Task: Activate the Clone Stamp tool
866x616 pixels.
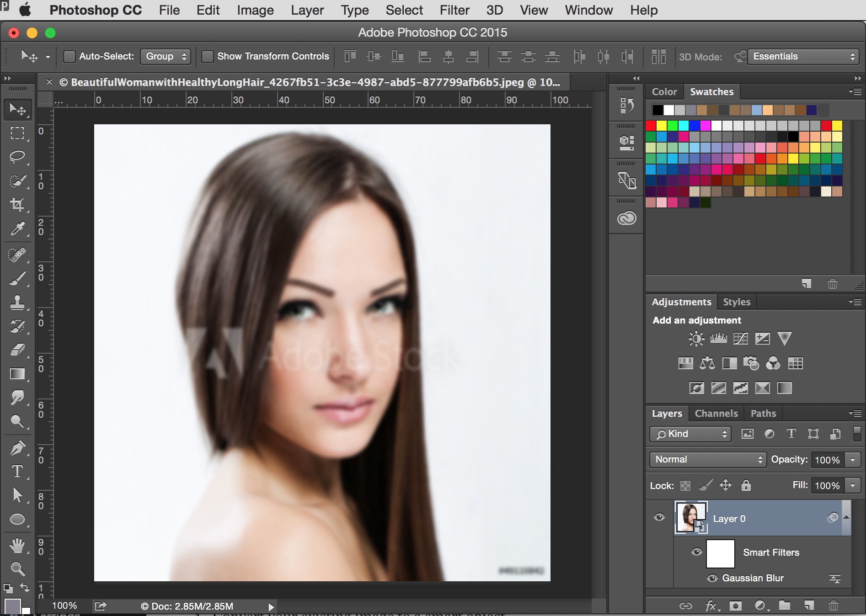Action: coord(18,303)
